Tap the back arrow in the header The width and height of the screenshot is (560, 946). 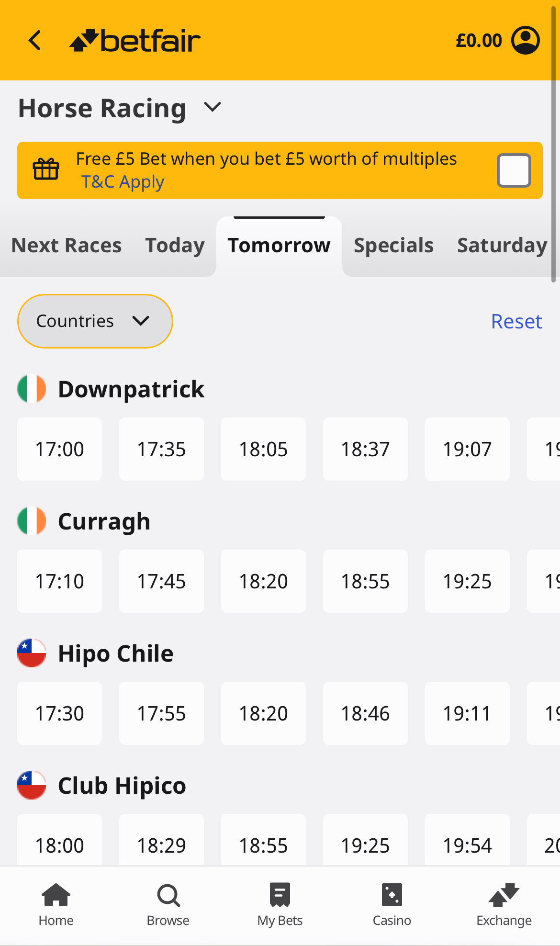(34, 40)
